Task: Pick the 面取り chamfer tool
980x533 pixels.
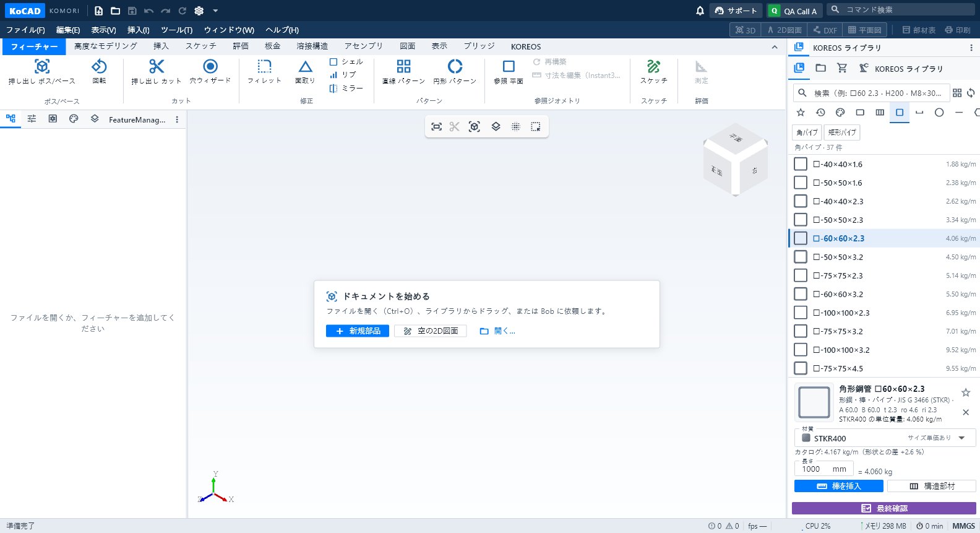Action: [x=305, y=72]
